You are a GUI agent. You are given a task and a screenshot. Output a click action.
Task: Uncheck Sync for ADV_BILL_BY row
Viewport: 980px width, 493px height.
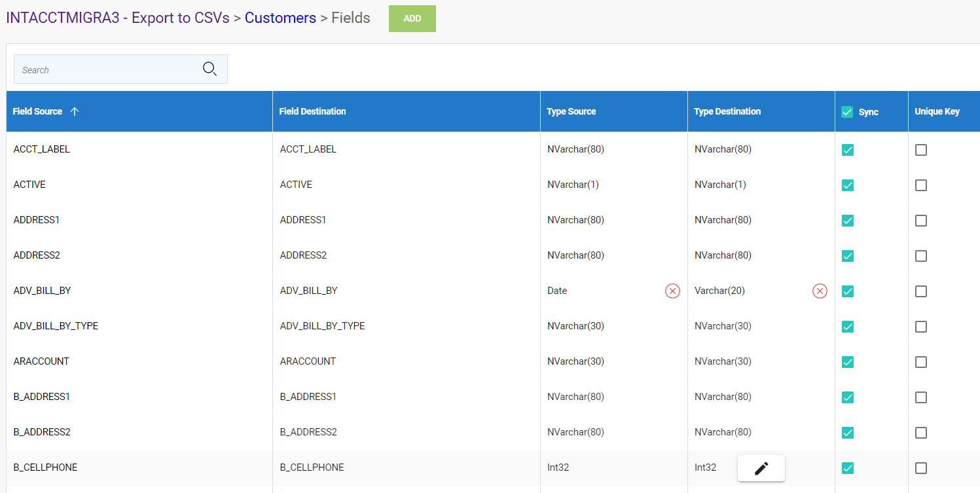847,291
